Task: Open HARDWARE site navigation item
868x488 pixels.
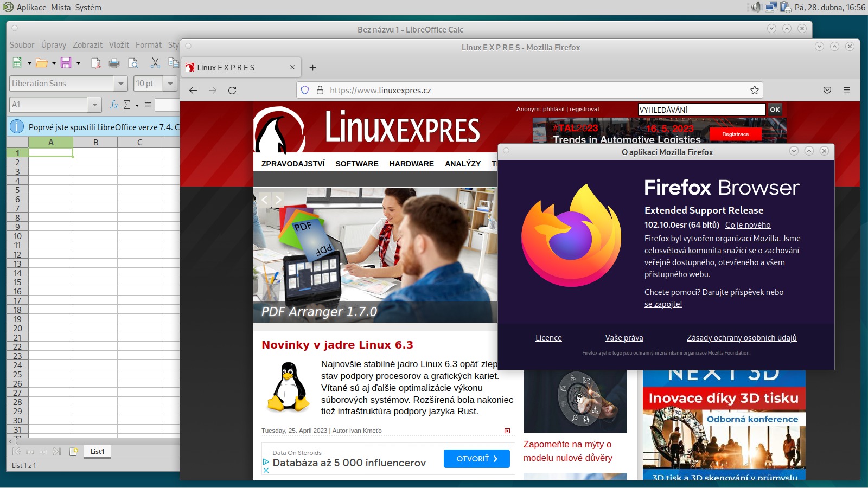Action: 412,164
